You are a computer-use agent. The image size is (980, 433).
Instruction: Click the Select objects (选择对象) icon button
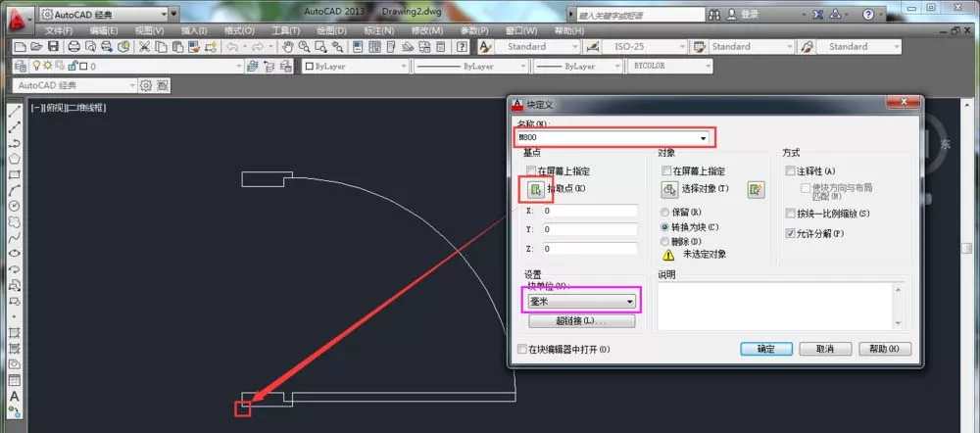(669, 189)
